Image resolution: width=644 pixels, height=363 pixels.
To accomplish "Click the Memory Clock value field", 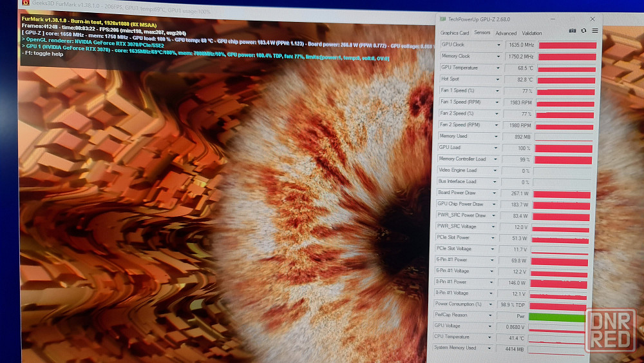I will click(x=518, y=57).
